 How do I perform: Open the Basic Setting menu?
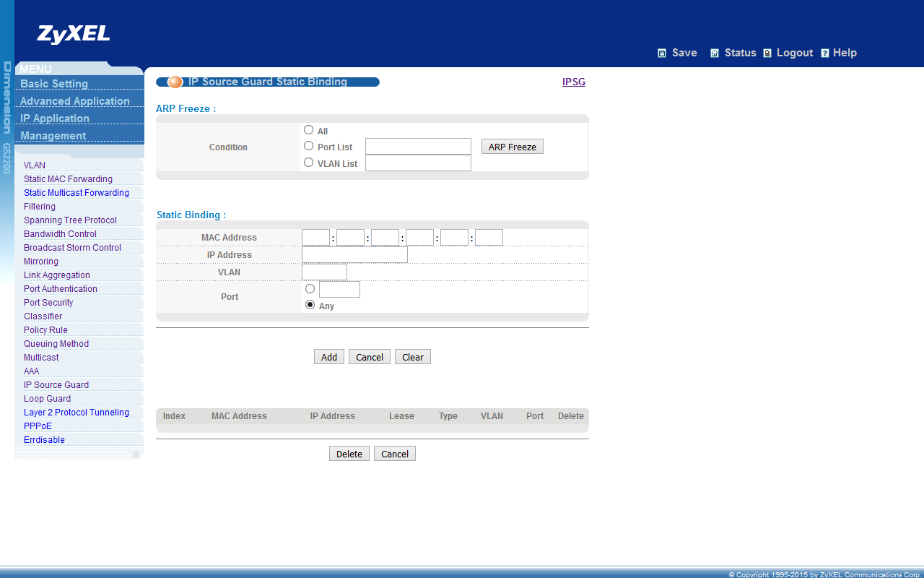point(54,84)
